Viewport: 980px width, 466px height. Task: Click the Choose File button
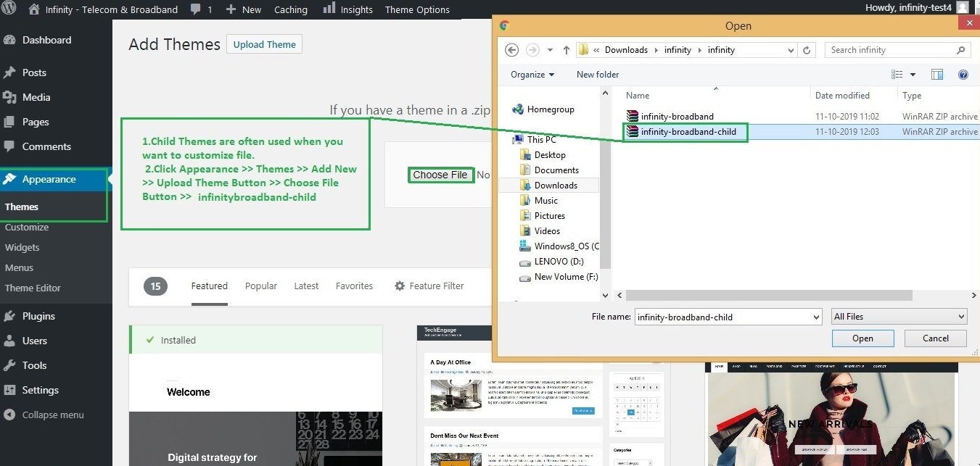(x=440, y=175)
